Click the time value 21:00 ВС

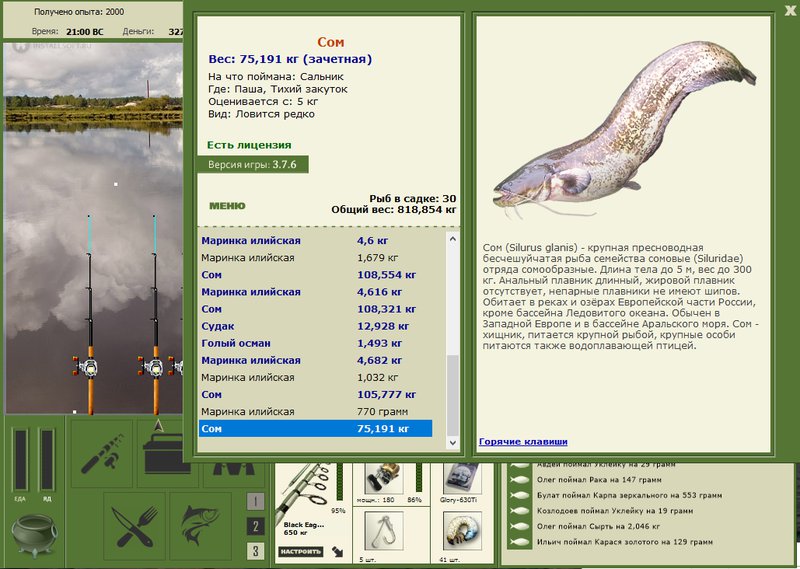pyautogui.click(x=85, y=32)
